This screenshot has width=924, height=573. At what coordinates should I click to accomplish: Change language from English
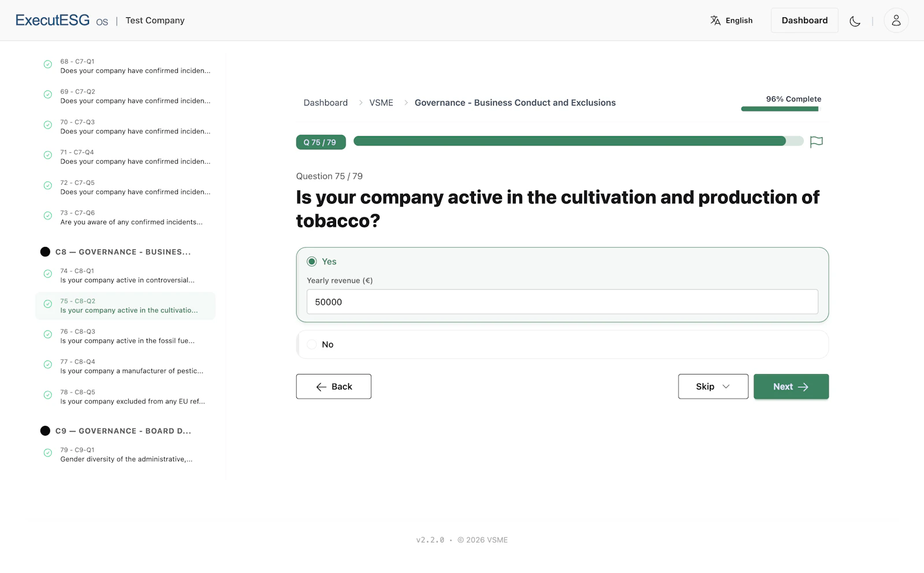click(732, 20)
